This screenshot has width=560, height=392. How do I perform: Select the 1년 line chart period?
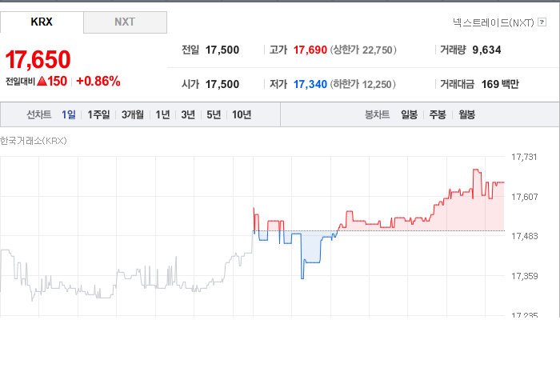point(162,114)
